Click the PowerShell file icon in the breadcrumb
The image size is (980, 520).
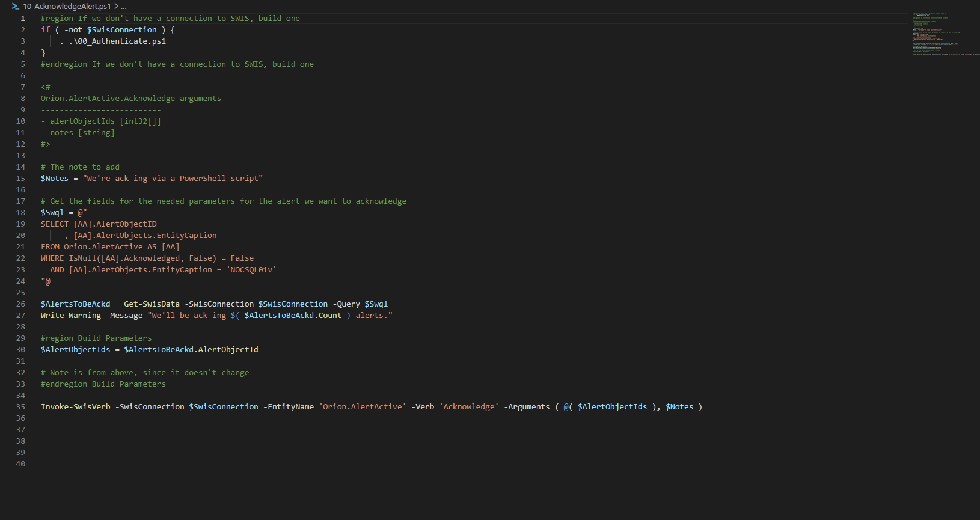[x=16, y=6]
